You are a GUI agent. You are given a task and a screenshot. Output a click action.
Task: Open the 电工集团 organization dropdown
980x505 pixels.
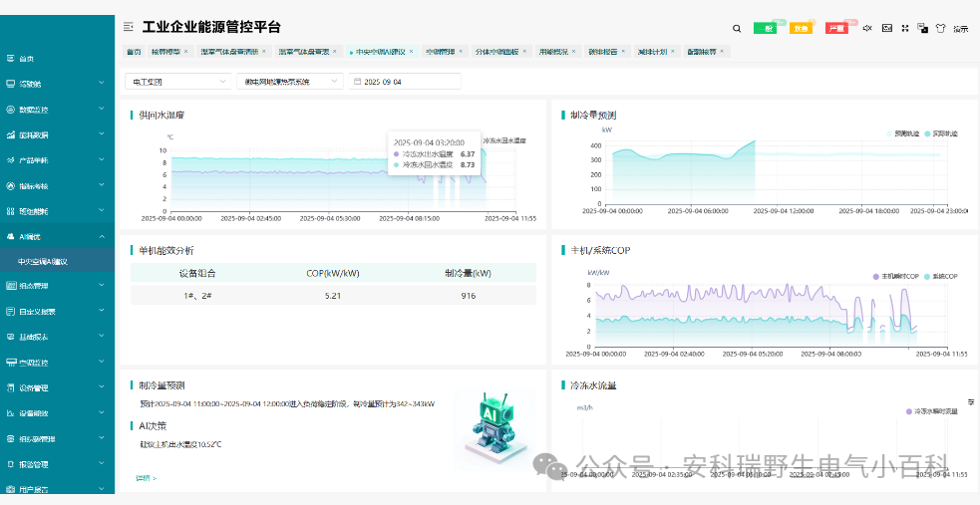click(x=177, y=81)
